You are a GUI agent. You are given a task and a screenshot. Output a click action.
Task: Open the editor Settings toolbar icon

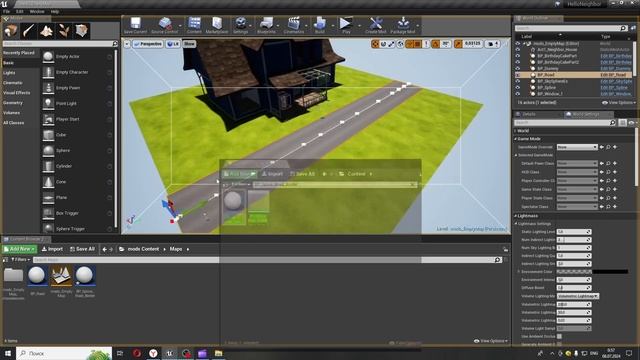pos(240,23)
